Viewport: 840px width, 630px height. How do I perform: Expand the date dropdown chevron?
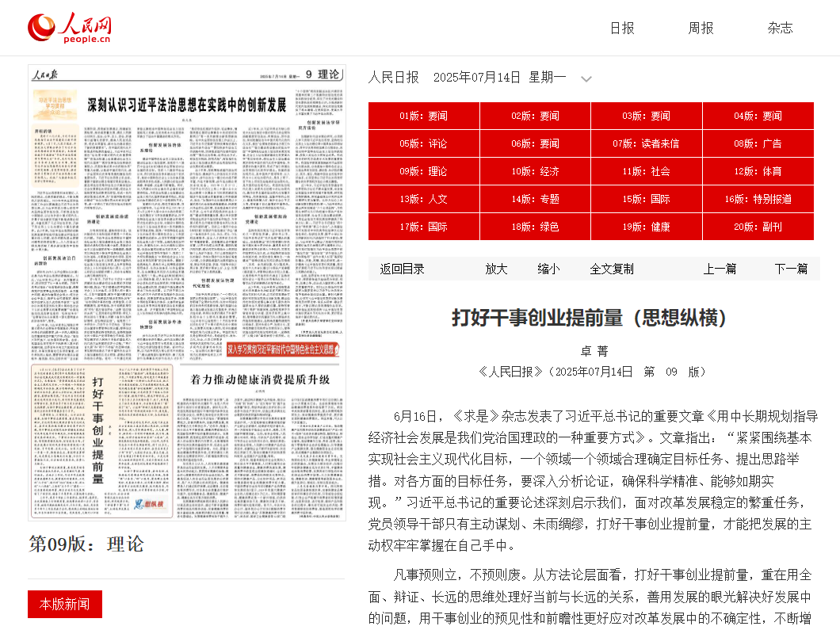[586, 78]
